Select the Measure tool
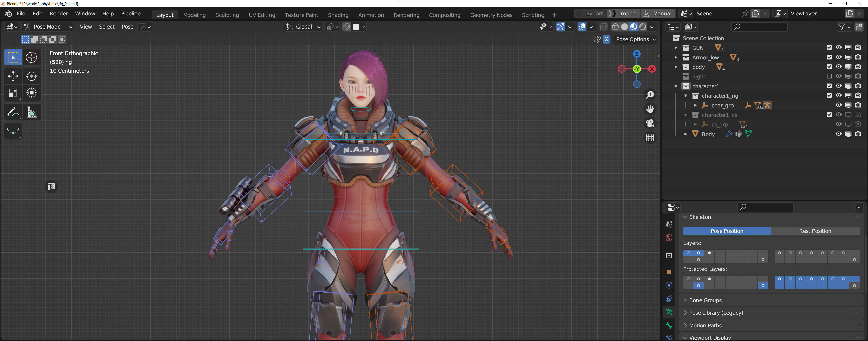This screenshot has width=868, height=341. (31, 112)
